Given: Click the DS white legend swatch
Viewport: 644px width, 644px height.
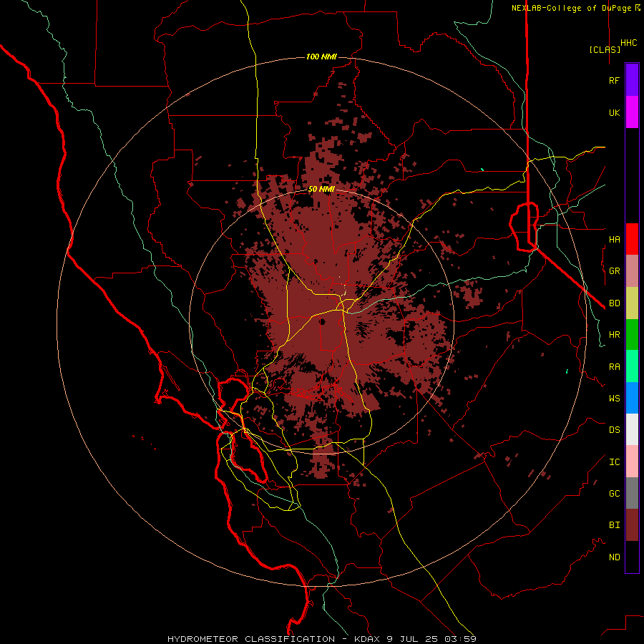Looking at the screenshot, I should pyautogui.click(x=632, y=429).
